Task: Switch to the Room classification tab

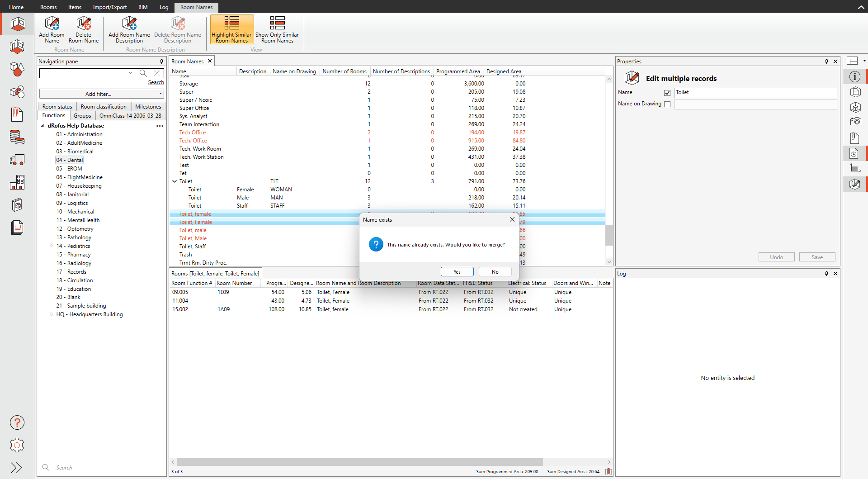Action: (104, 107)
